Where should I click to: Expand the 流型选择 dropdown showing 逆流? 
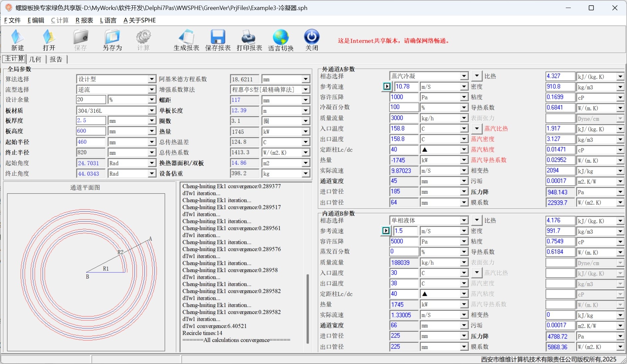152,90
